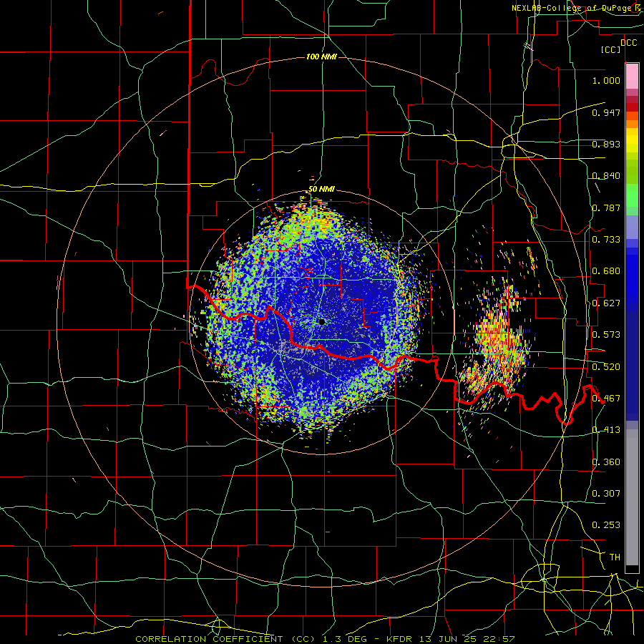This screenshot has height=644, width=644.
Task: Click the 0.893 scale value
Action: [x=606, y=144]
